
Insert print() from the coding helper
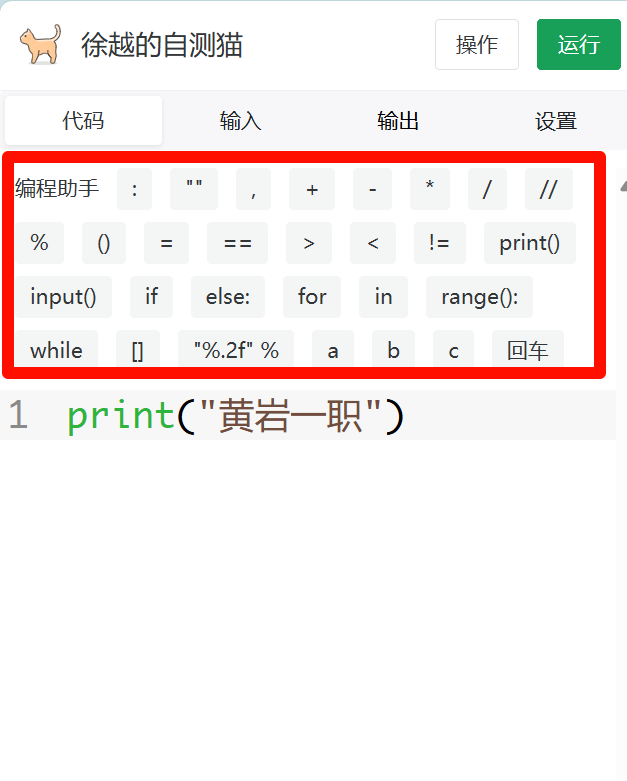[x=529, y=243]
